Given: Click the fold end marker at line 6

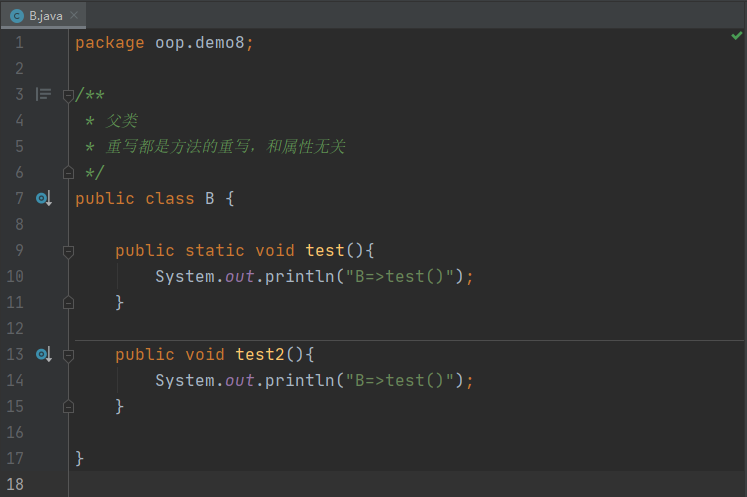Looking at the screenshot, I should click(x=68, y=172).
